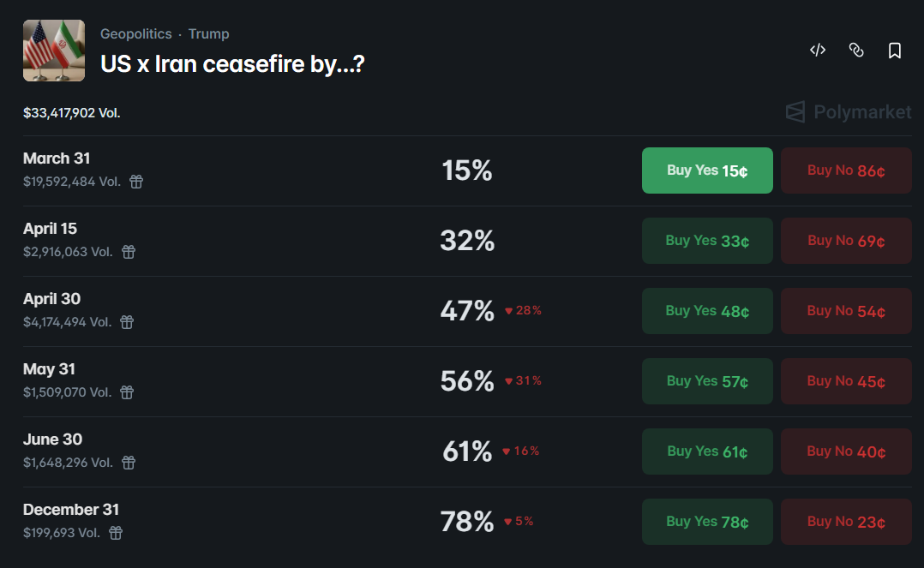Screen dimensions: 924x568
Task: Open the Geopolitics category
Action: point(135,33)
